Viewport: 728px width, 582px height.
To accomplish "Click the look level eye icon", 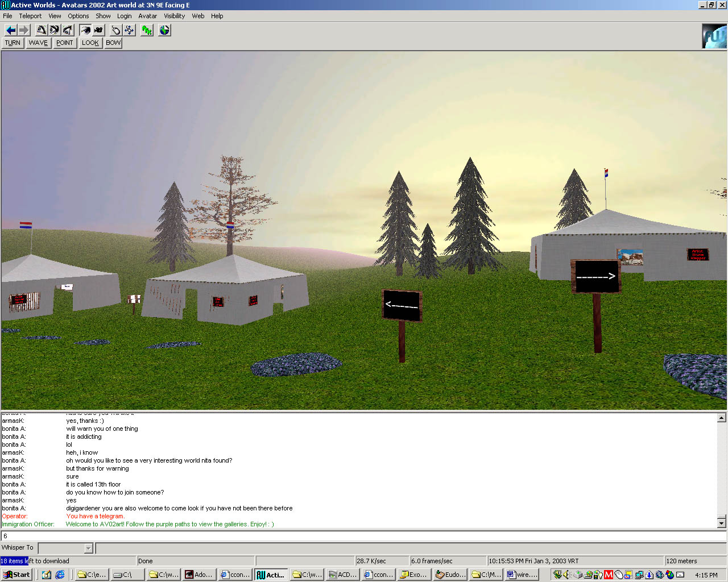I will 55,30.
